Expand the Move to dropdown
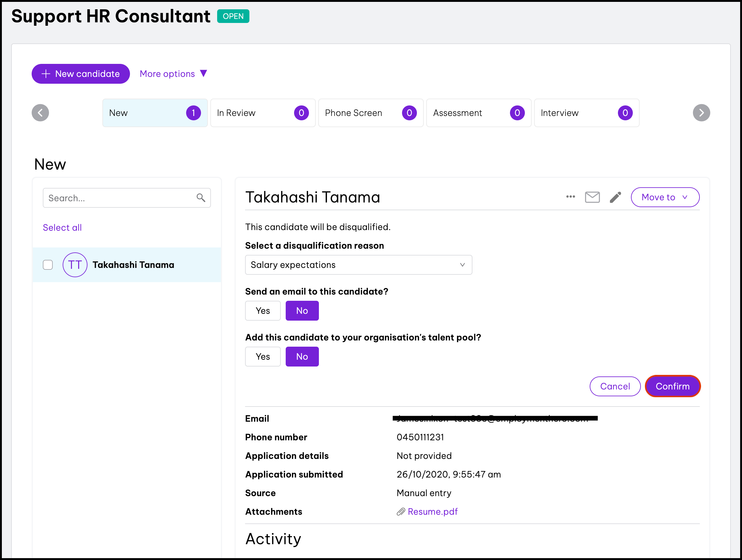742x560 pixels. pyautogui.click(x=665, y=197)
